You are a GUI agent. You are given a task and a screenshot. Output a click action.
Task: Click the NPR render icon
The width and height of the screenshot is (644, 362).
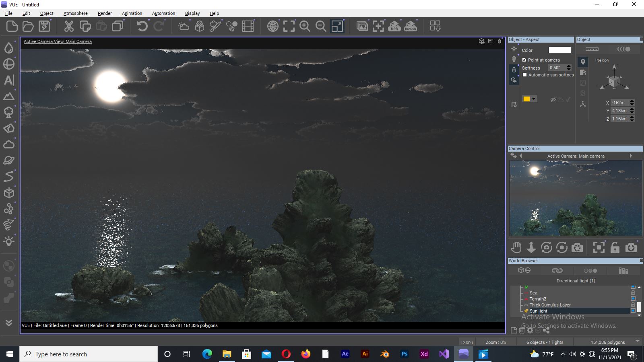pos(394,27)
